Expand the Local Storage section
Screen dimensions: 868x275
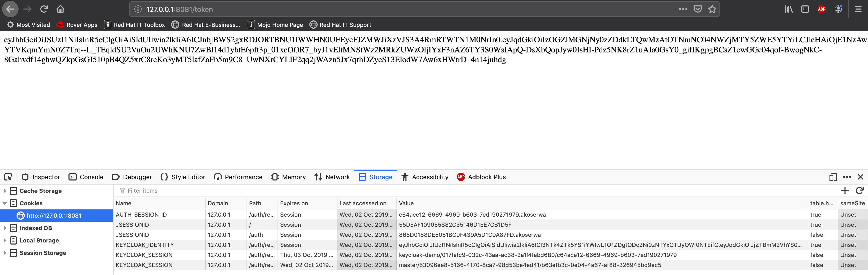point(5,240)
